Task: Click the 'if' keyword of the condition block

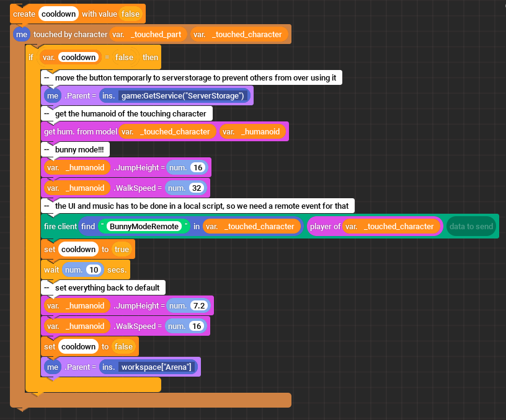Action: tap(30, 58)
